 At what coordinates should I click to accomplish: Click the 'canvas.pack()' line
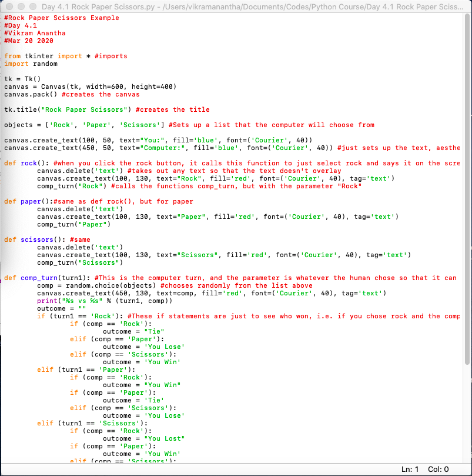pos(72,94)
